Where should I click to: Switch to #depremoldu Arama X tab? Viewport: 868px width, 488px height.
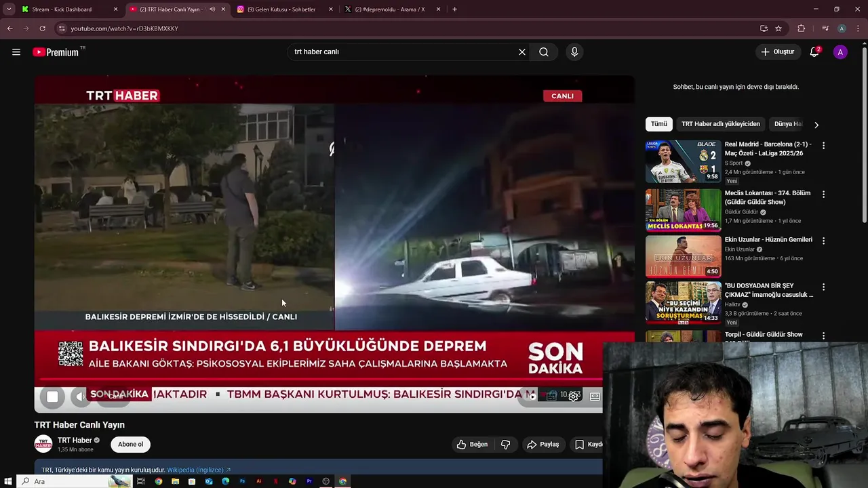[x=392, y=9]
